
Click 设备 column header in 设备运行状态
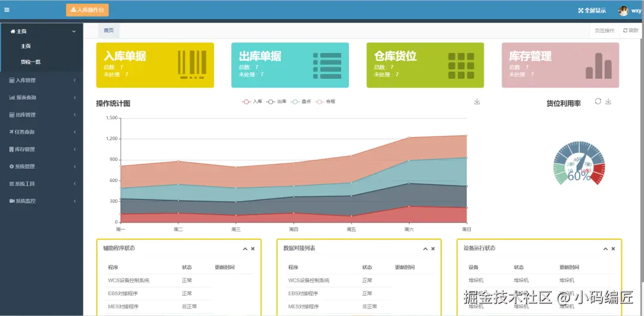[473, 267]
